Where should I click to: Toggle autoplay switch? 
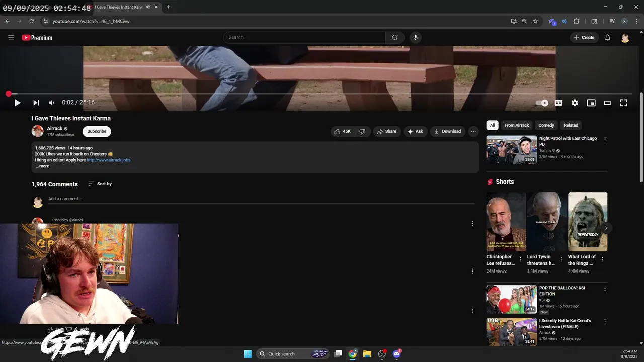(x=542, y=103)
